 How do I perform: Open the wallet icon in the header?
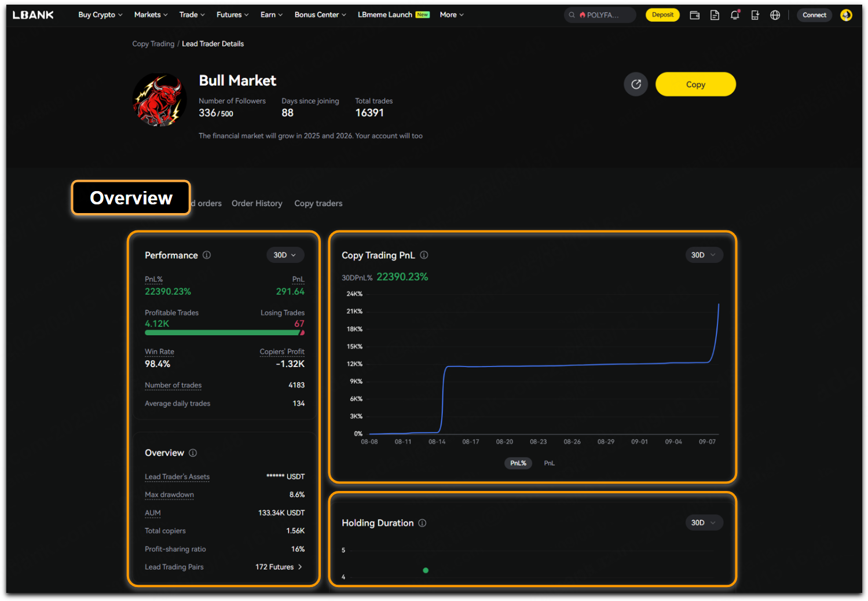click(694, 15)
